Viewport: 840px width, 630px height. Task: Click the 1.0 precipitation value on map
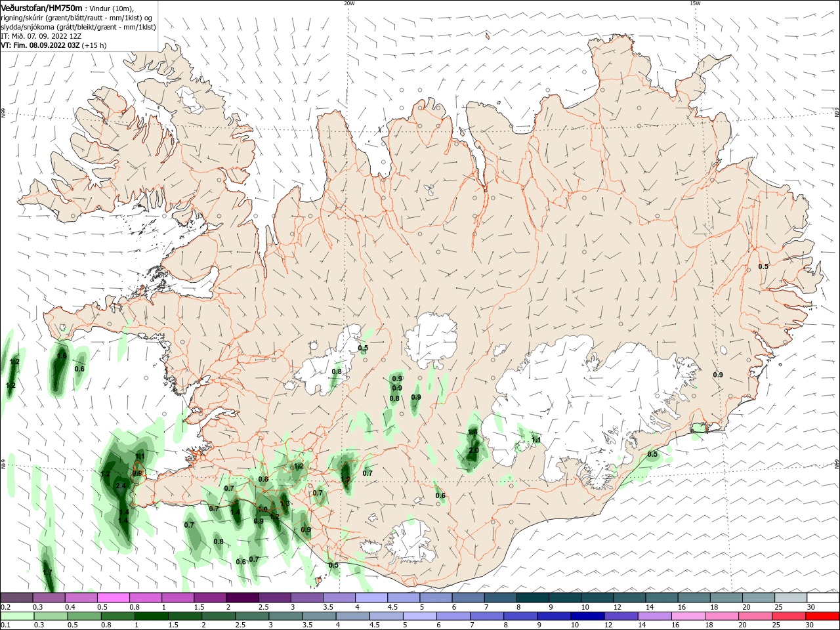pyautogui.click(x=262, y=509)
